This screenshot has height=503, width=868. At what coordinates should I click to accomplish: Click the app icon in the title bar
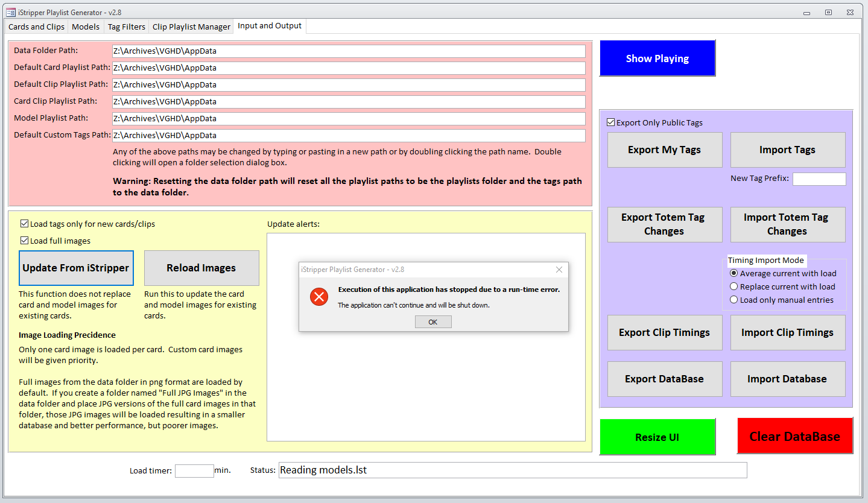10,12
